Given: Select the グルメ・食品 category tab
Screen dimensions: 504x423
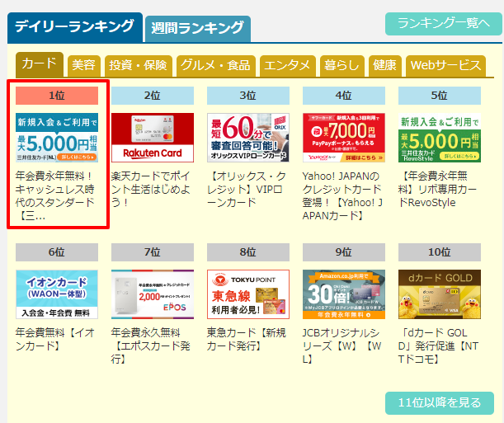Looking at the screenshot, I should tap(215, 66).
